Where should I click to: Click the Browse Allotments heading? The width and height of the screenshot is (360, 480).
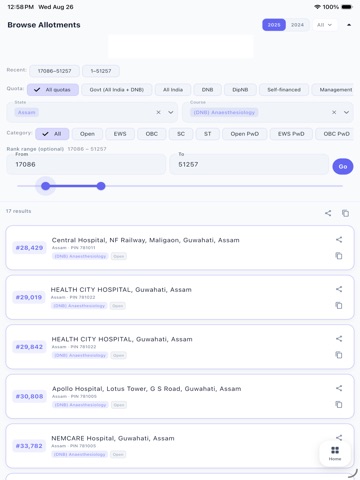44,25
